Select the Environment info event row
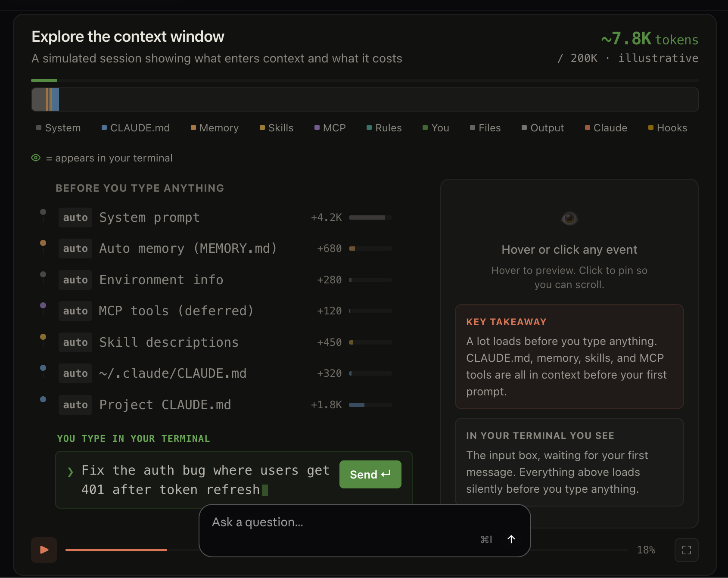Image resolution: width=728 pixels, height=578 pixels. tap(224, 280)
